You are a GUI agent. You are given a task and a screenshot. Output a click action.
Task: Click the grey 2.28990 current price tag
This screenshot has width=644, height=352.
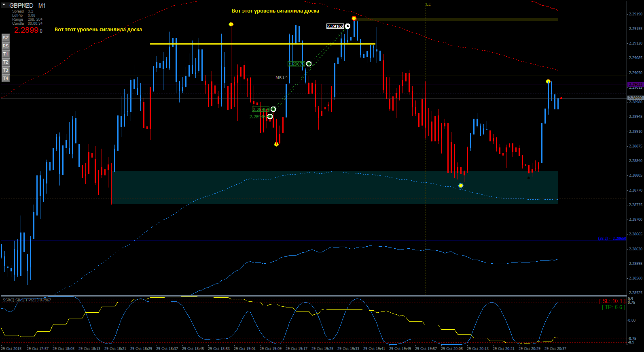(636, 98)
